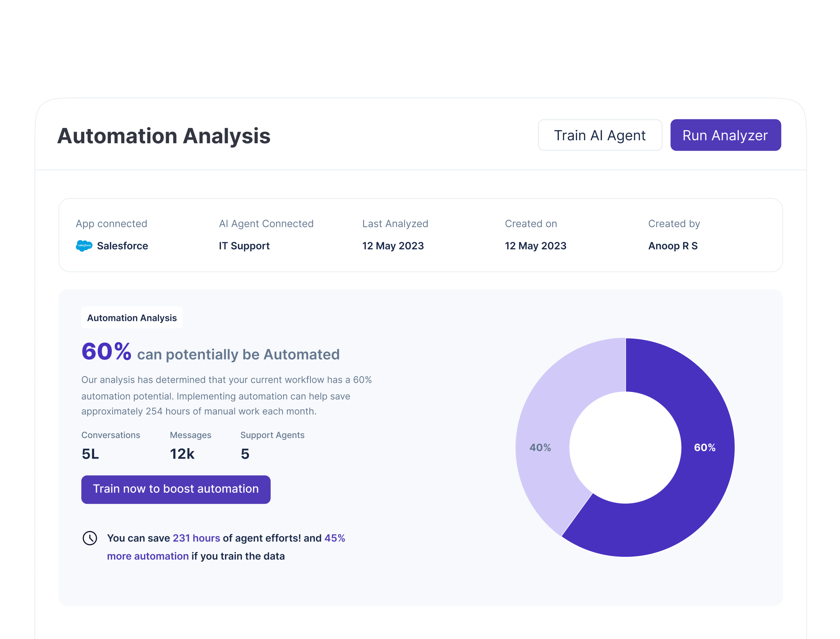Image resolution: width=840 pixels, height=639 pixels.
Task: Click the Automation Analysis page heading
Action: tap(163, 136)
